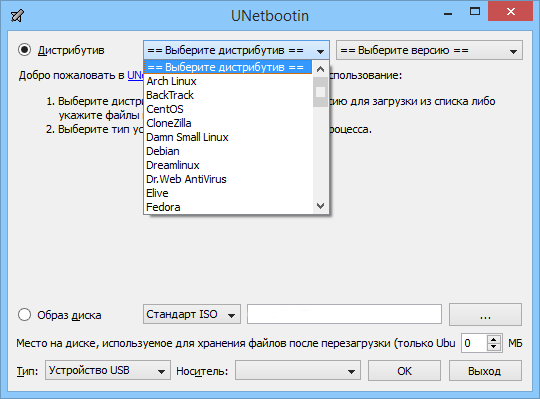The width and height of the screenshot is (540, 399).
Task: Select the Образ диска radio button
Action: [24, 314]
